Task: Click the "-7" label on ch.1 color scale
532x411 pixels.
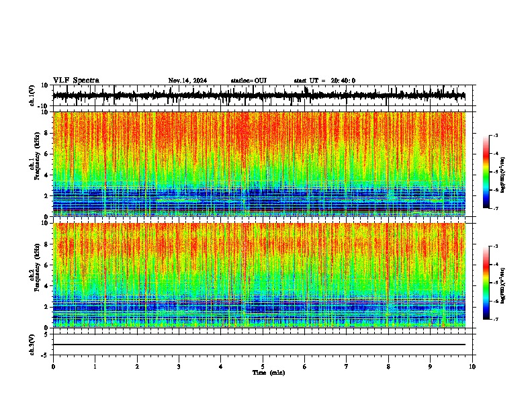Action: pos(495,209)
